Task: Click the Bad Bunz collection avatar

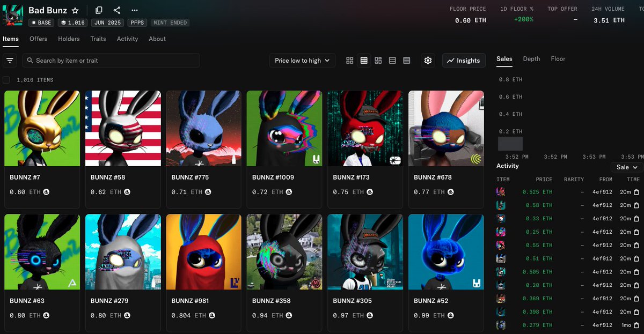Action: click(x=13, y=15)
